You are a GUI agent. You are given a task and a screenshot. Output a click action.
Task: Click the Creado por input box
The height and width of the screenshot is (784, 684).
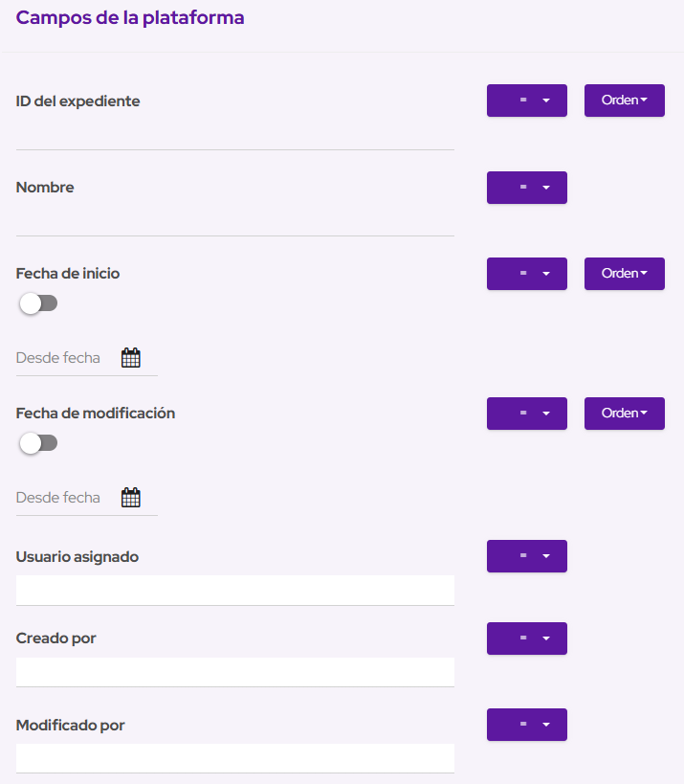(234, 672)
